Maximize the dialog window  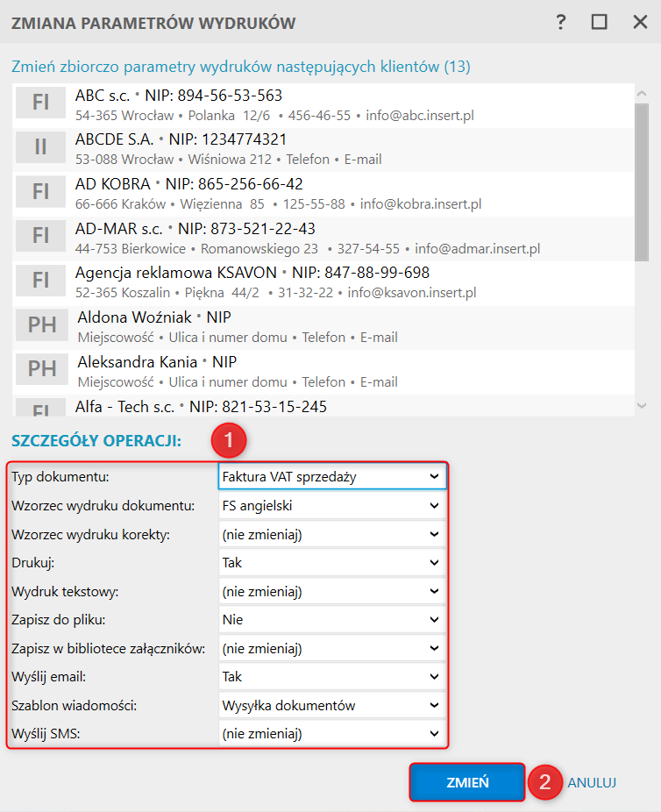point(600,22)
